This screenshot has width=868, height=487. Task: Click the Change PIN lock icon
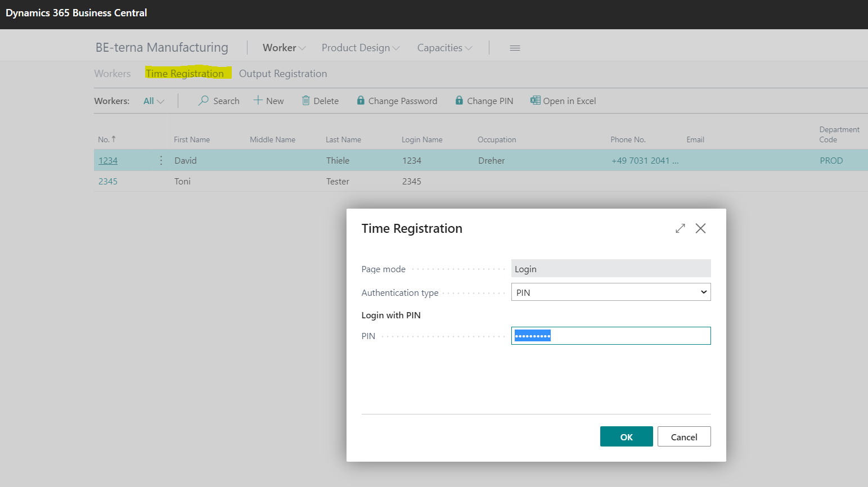pyautogui.click(x=460, y=101)
